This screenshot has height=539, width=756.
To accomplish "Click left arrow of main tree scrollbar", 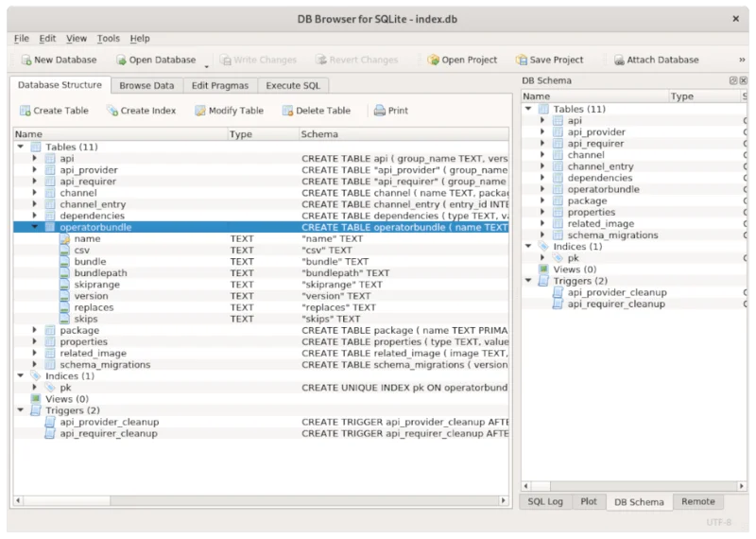I will point(18,500).
